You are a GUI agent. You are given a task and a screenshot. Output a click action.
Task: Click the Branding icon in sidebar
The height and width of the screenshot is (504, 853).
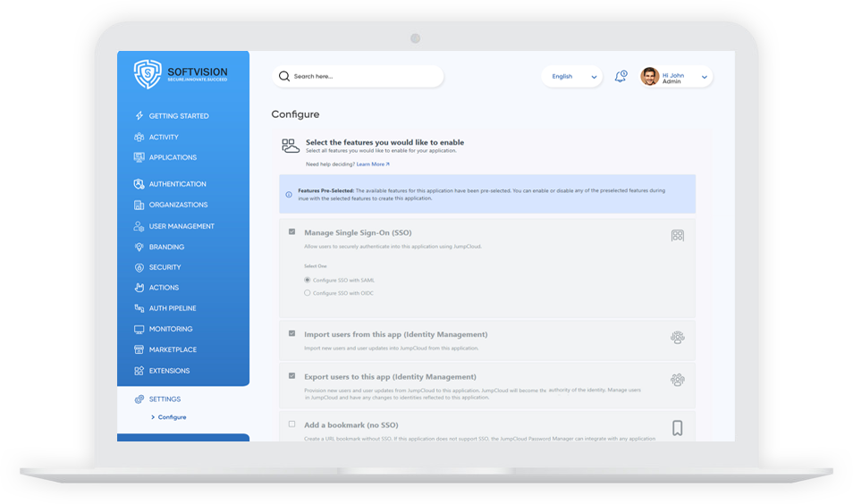click(x=139, y=247)
